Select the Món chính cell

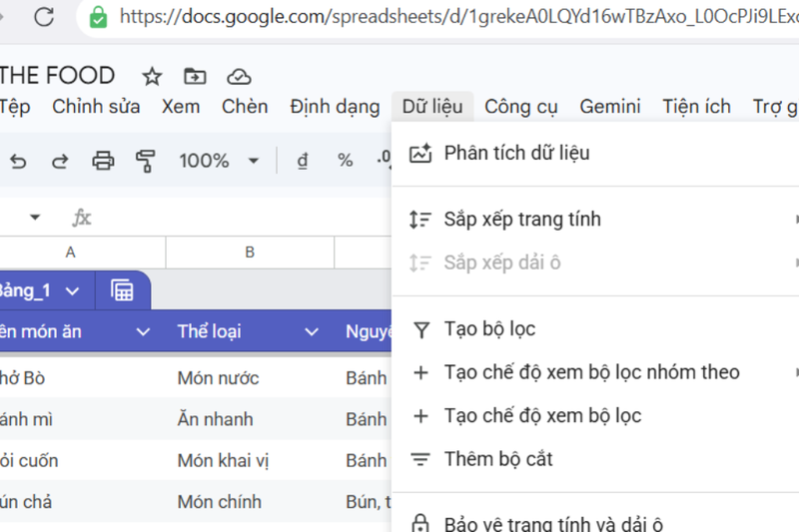250,502
